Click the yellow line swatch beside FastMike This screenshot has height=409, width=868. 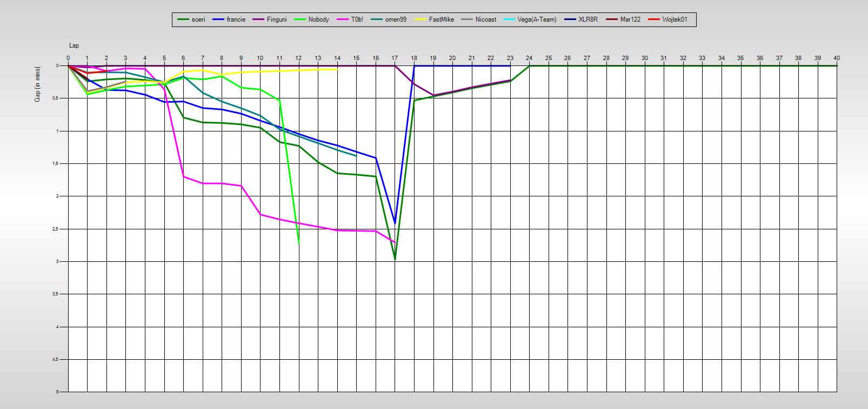(420, 19)
